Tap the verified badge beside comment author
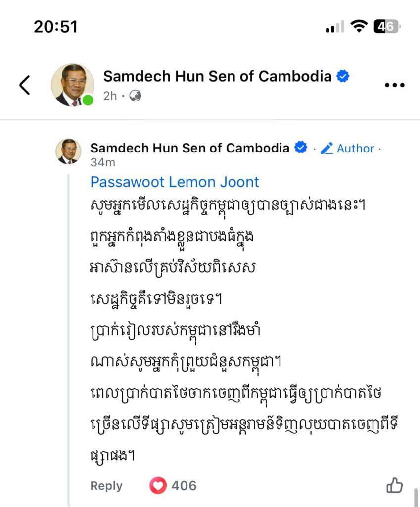 click(301, 148)
